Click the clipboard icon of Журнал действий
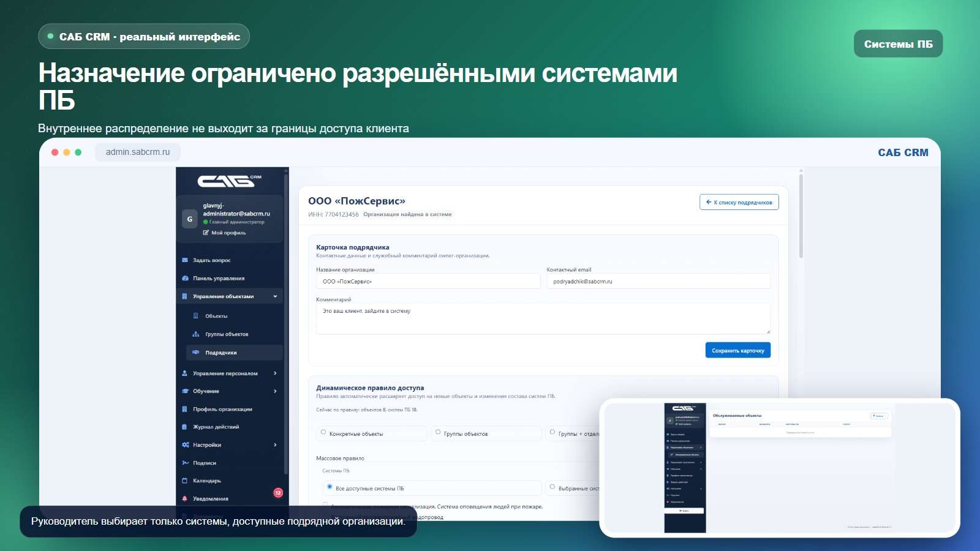This screenshot has width=980, height=551. point(185,427)
